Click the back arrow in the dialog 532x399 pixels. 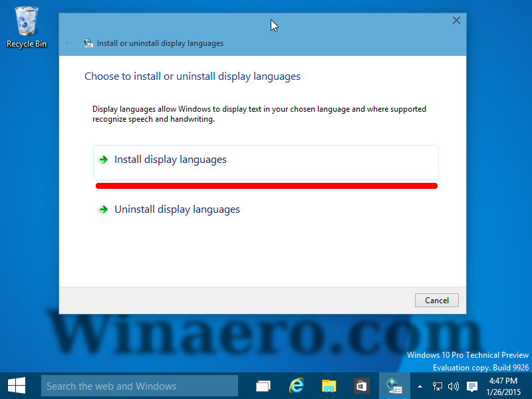[69, 43]
